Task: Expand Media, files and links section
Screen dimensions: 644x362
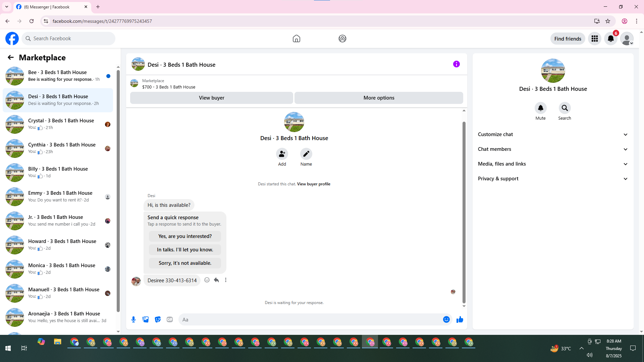Action: coord(553,164)
